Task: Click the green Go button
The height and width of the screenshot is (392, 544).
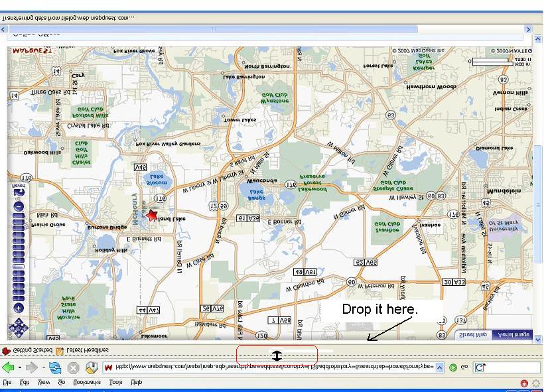Action: [x=453, y=367]
